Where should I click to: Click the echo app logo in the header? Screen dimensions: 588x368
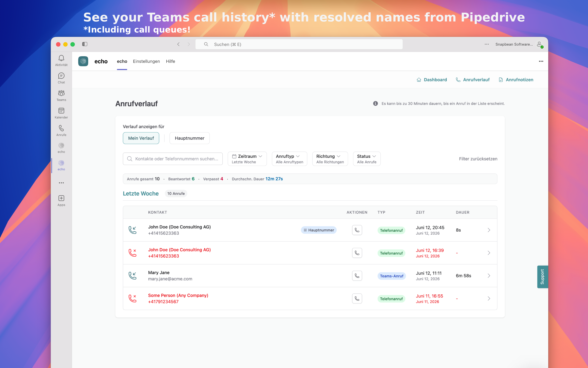pos(83,61)
